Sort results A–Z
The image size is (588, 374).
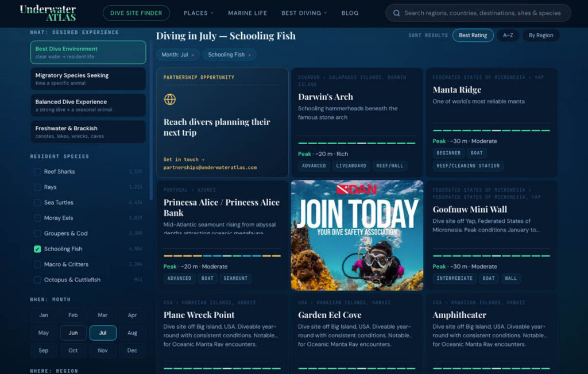[508, 35]
